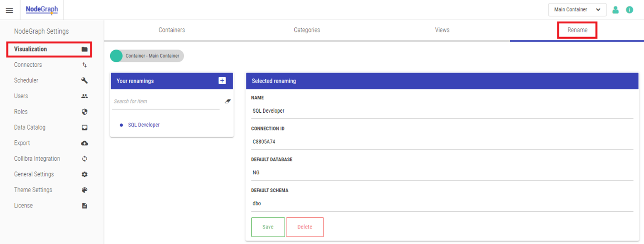Click the Container - Main Container chip

(147, 56)
